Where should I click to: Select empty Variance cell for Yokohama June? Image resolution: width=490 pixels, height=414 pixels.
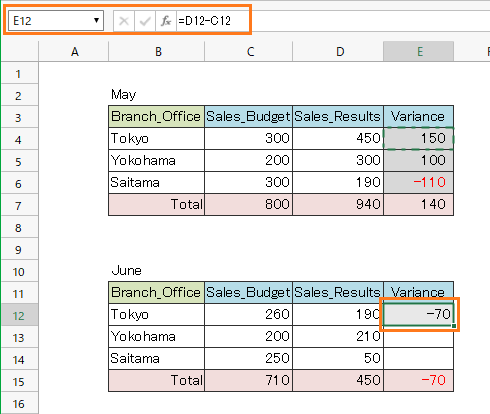(419, 336)
